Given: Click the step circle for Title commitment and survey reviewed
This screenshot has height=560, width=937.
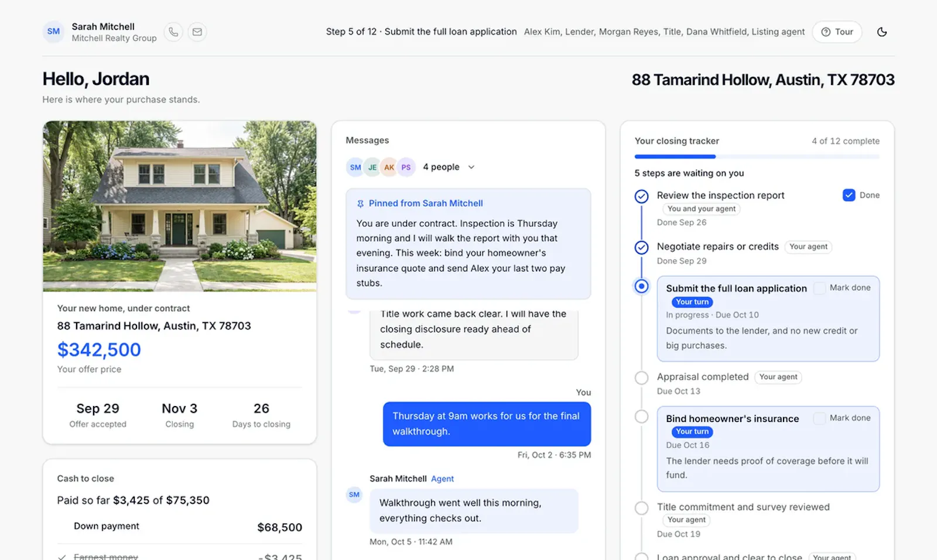Looking at the screenshot, I should click(642, 508).
